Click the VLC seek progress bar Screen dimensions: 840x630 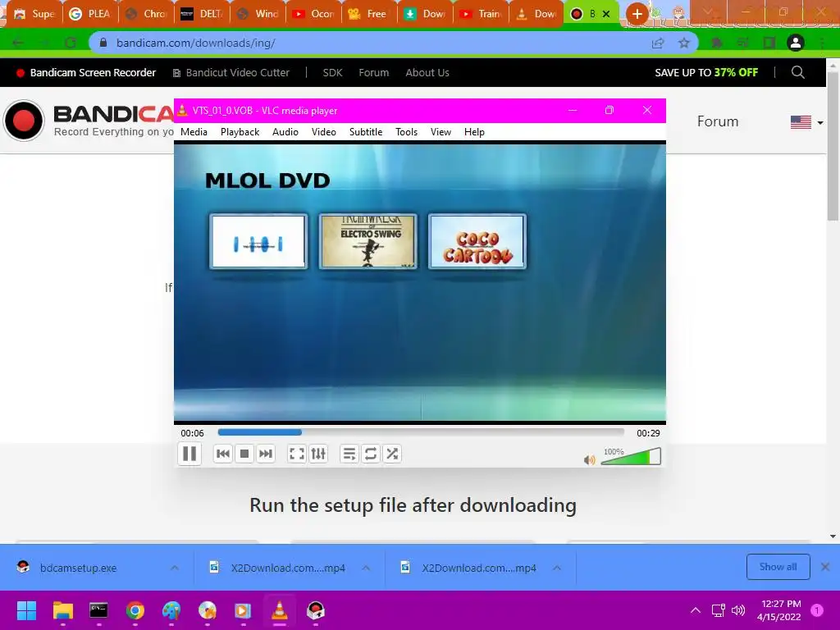tap(421, 431)
